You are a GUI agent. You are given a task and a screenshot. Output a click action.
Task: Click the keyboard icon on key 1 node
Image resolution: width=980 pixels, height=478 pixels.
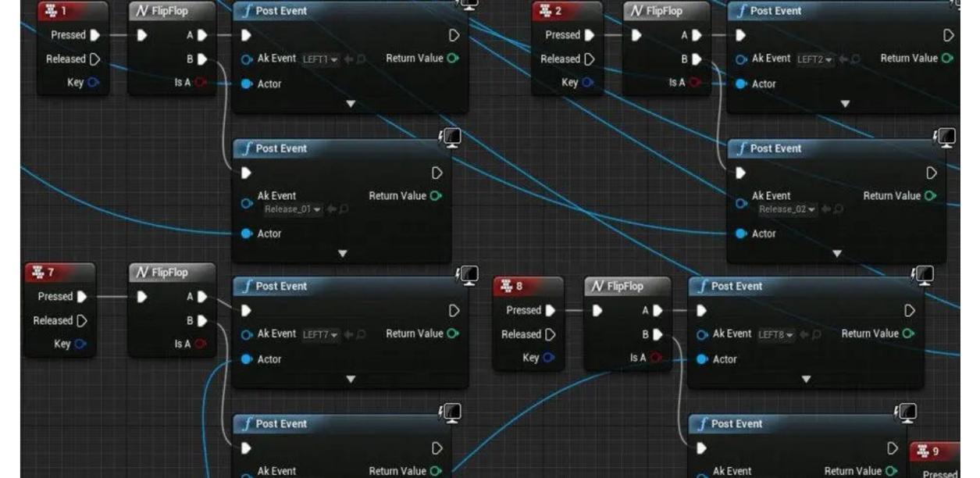click(x=50, y=12)
